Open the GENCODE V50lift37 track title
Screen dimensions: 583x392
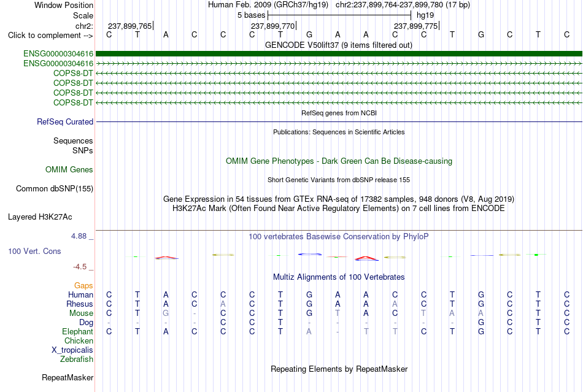tap(338, 45)
